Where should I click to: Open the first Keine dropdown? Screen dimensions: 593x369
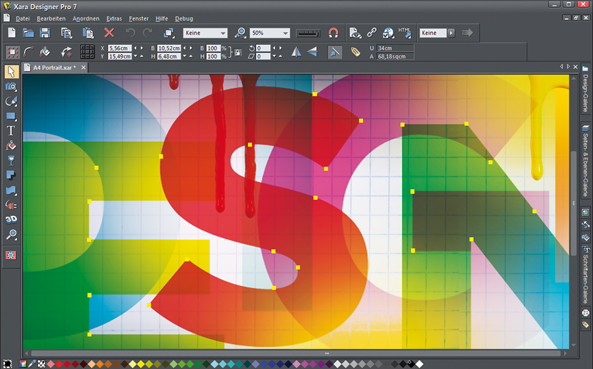pyautogui.click(x=205, y=33)
